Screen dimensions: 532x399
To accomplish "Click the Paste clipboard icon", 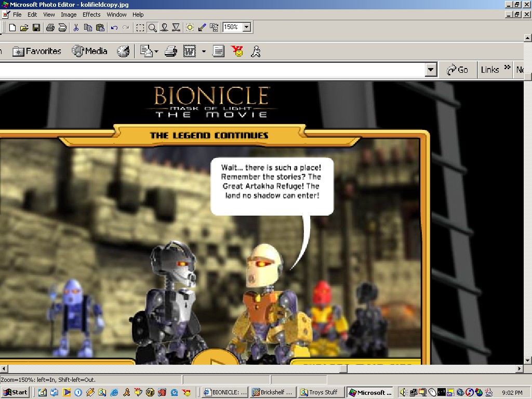I will (x=100, y=28).
